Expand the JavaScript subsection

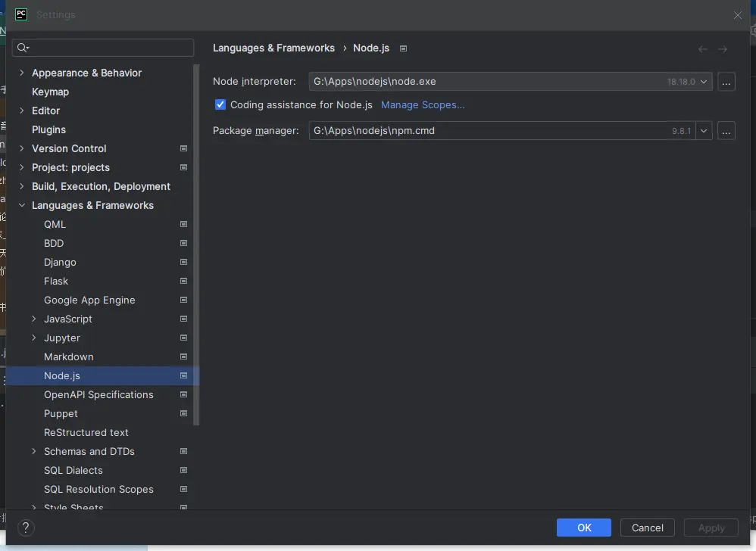[34, 319]
